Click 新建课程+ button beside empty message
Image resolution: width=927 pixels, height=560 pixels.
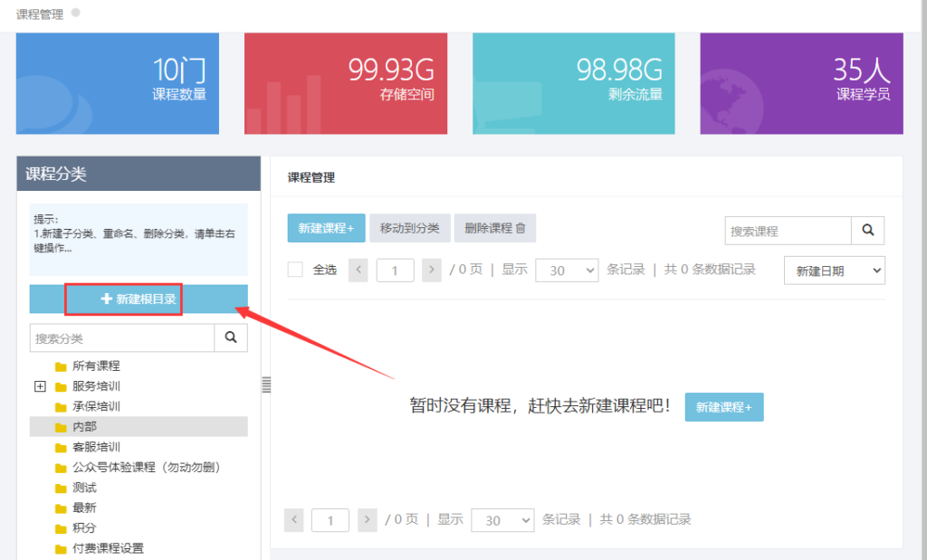(x=724, y=407)
